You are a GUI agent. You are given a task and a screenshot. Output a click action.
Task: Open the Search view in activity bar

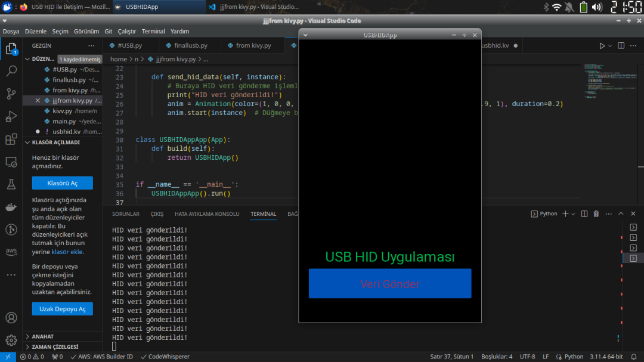click(x=11, y=71)
